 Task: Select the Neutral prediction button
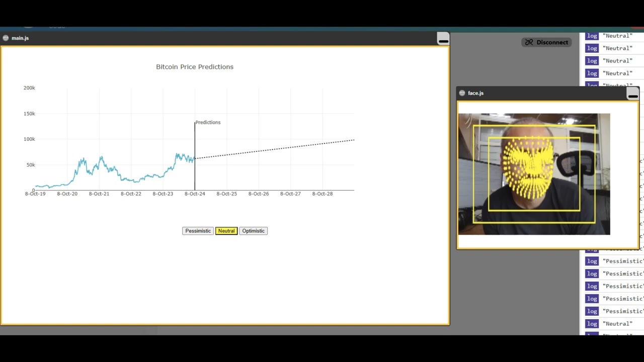click(x=226, y=231)
